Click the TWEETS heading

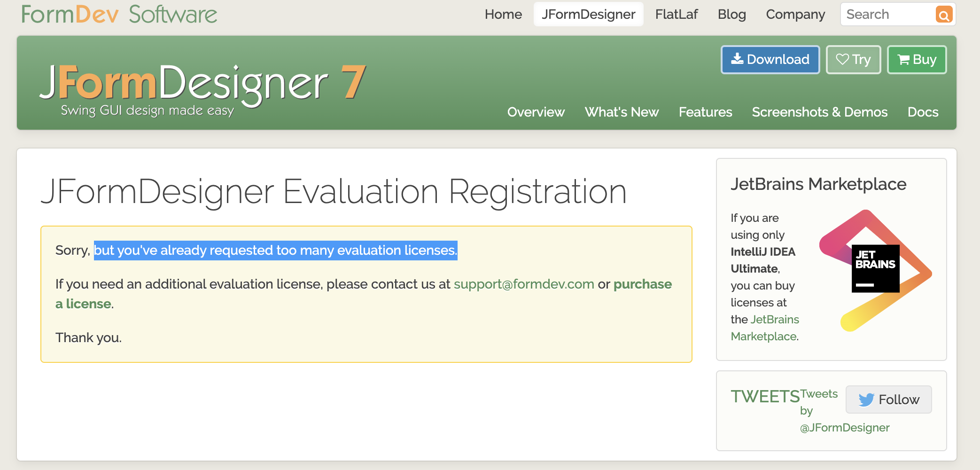click(x=765, y=397)
